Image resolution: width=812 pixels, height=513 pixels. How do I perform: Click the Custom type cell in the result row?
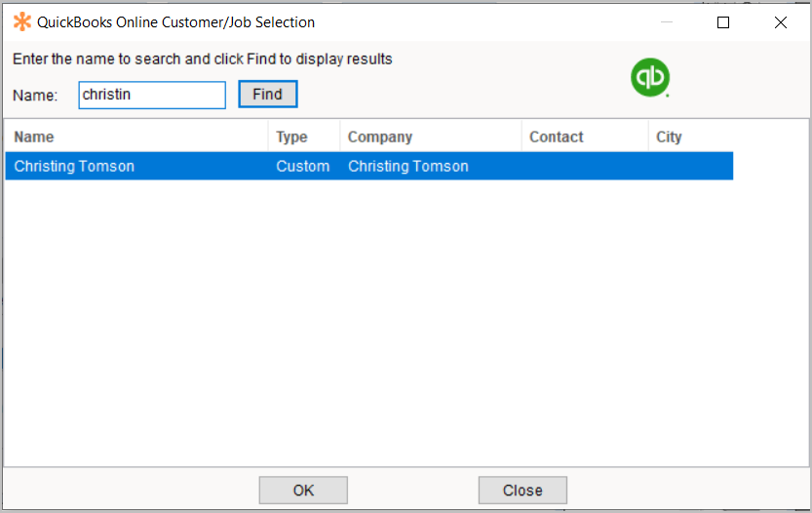(x=303, y=166)
